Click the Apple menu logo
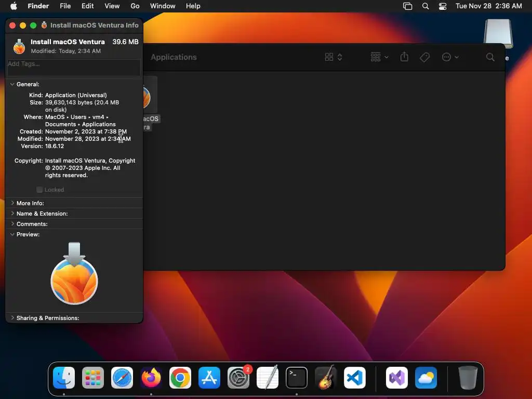Image resolution: width=532 pixels, height=399 pixels. tap(14, 6)
